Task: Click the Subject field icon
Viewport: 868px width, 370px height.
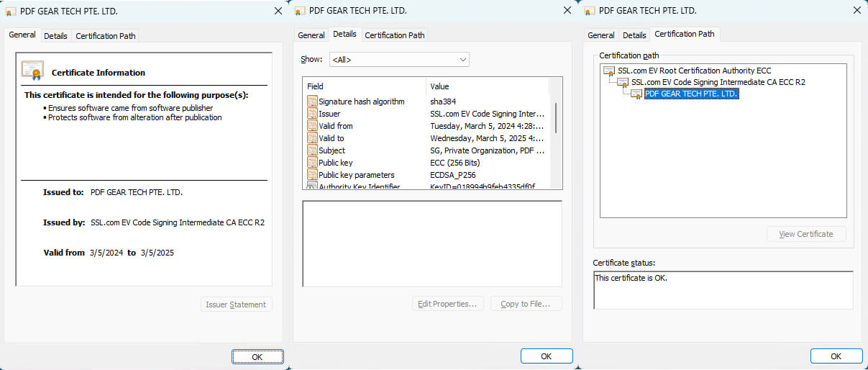Action: 312,150
